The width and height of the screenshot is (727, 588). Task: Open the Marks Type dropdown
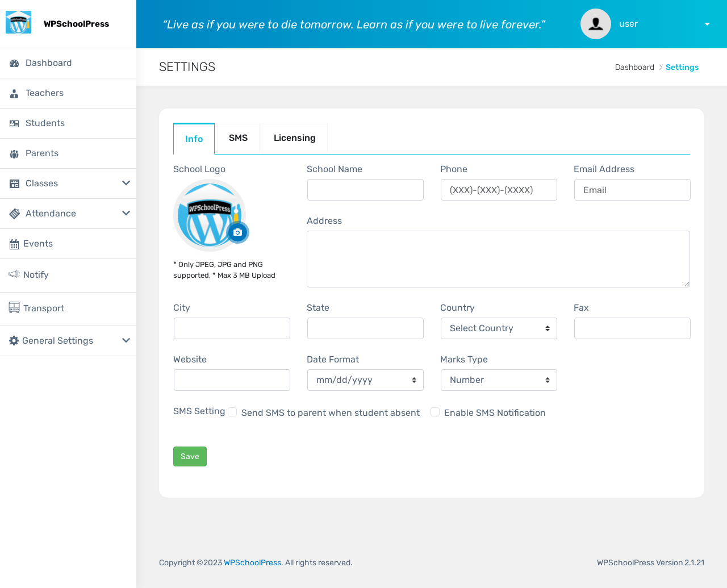pyautogui.click(x=499, y=380)
